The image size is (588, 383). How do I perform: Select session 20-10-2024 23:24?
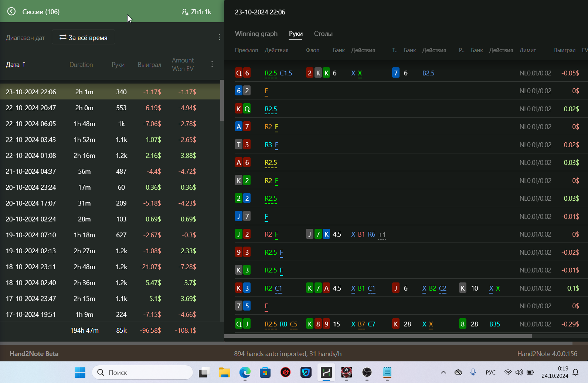(x=110, y=187)
